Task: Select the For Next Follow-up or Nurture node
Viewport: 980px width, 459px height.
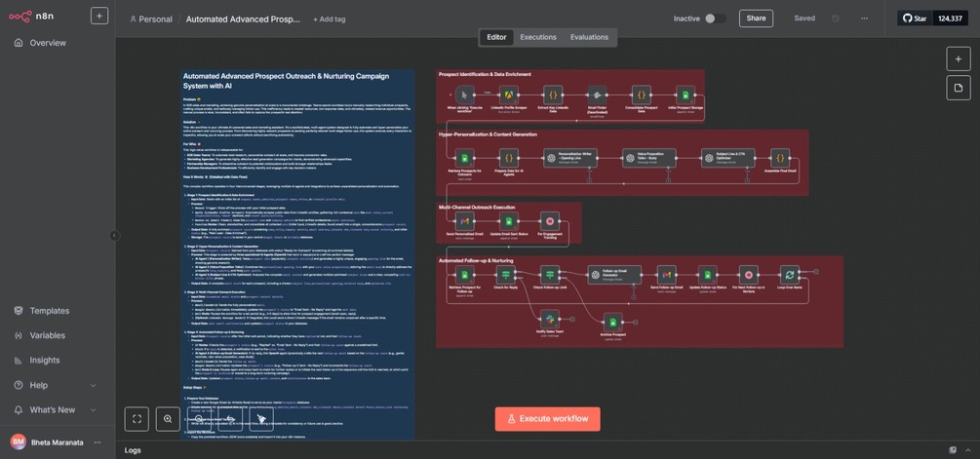Action: (748, 275)
